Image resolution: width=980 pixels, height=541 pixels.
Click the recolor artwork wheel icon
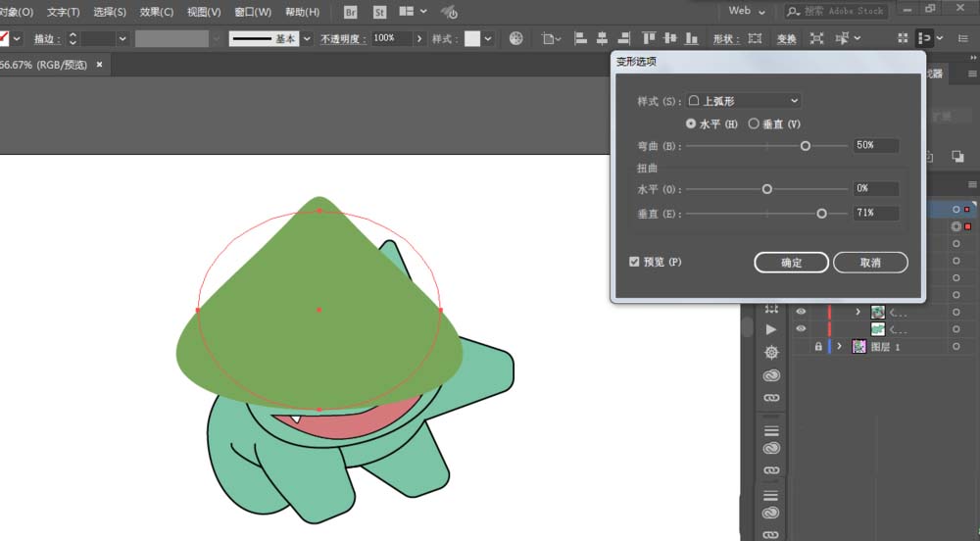pos(515,38)
